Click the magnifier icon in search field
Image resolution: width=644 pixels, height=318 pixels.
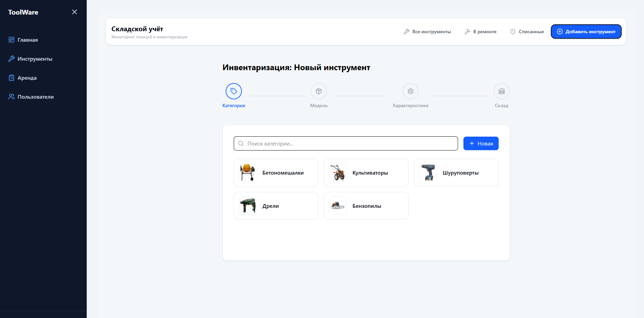(x=241, y=143)
